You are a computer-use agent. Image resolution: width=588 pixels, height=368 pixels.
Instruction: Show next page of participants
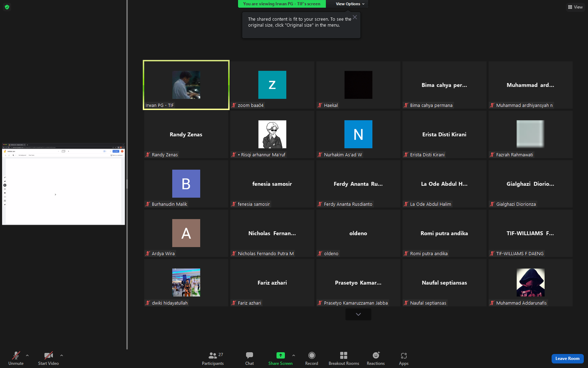[x=358, y=314]
